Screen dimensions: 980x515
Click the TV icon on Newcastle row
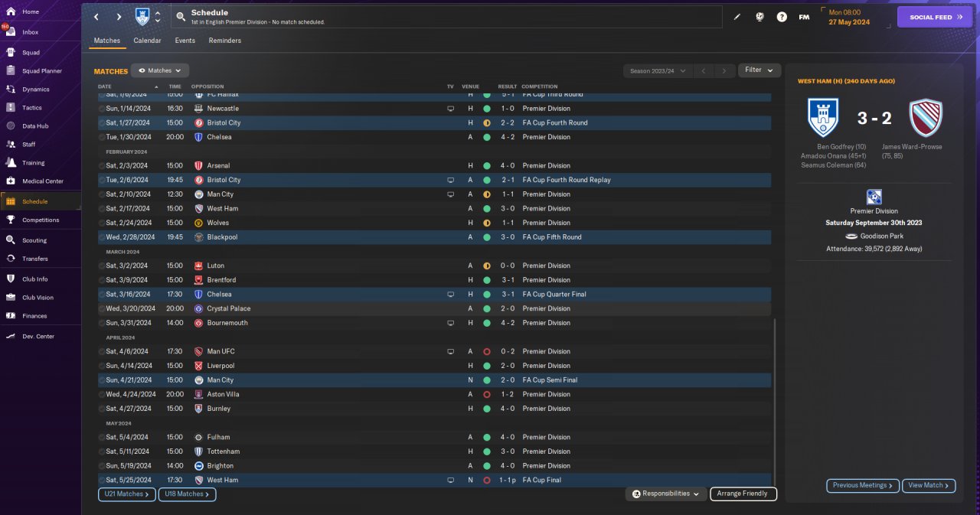point(451,109)
